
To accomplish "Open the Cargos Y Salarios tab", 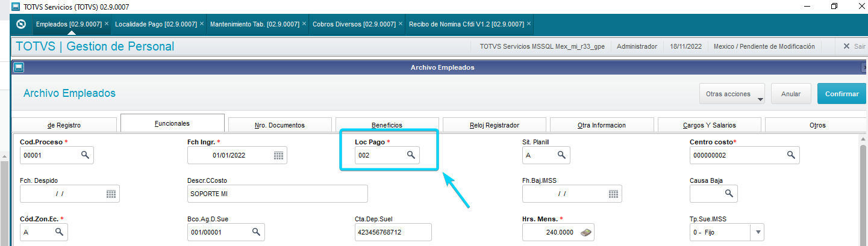I will (708, 125).
